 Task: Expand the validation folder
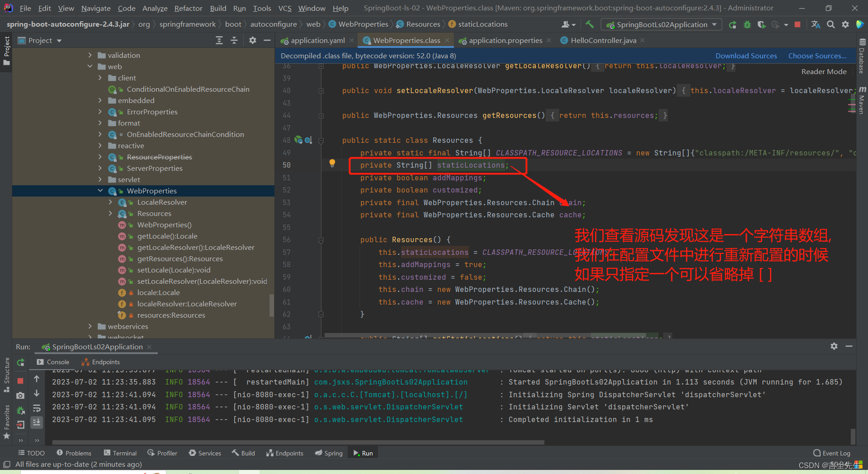(x=90, y=55)
